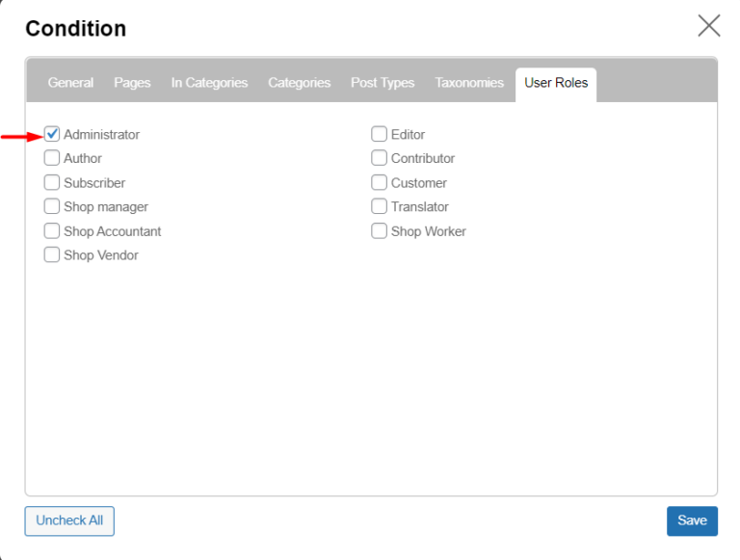Screen dimensions: 740x560
Task: Check the Shop Worker checkbox
Action: click(x=380, y=231)
